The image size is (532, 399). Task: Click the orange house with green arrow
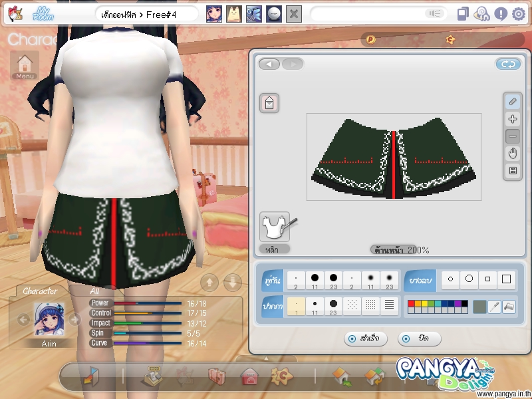coord(342,376)
